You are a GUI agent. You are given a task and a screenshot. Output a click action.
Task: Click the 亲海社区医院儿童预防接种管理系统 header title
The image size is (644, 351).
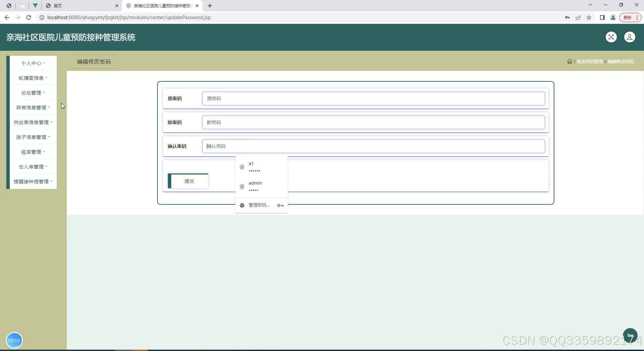(x=71, y=37)
